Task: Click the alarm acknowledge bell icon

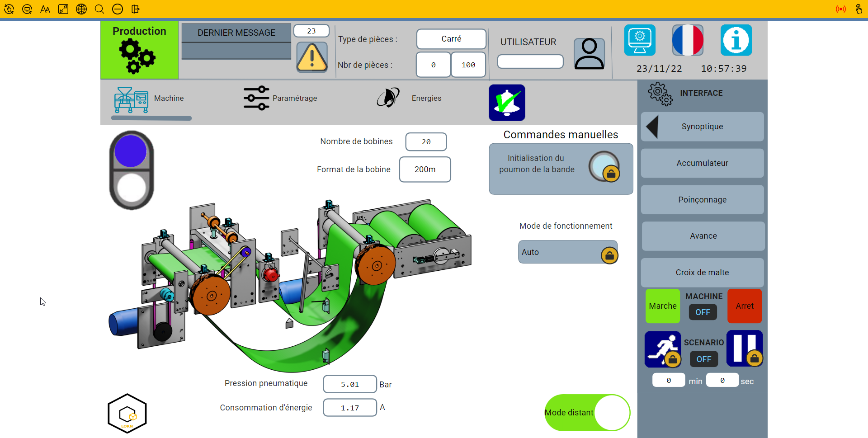Action: point(507,103)
